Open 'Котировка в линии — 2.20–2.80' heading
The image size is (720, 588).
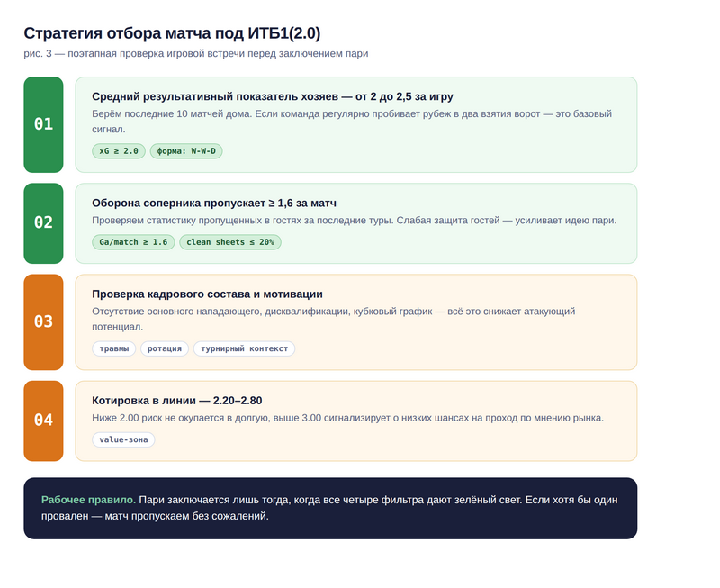pos(177,400)
